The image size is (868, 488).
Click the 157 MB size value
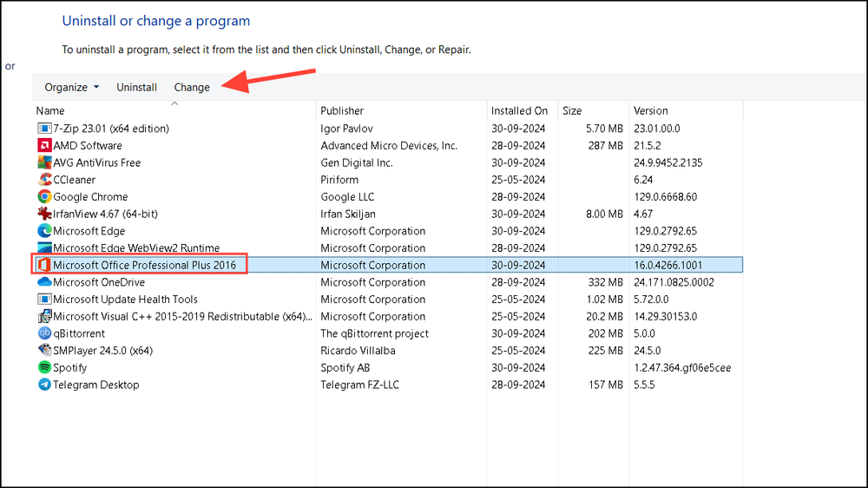click(x=606, y=385)
